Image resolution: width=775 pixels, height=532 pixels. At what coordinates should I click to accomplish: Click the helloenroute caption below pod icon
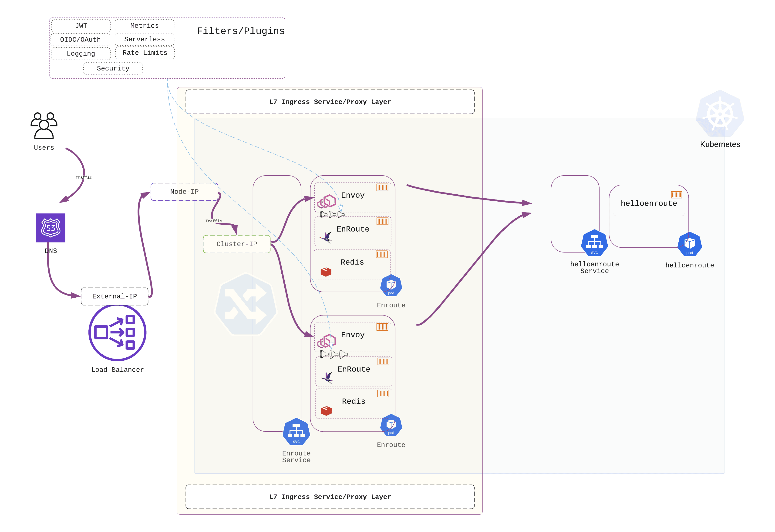[690, 265]
